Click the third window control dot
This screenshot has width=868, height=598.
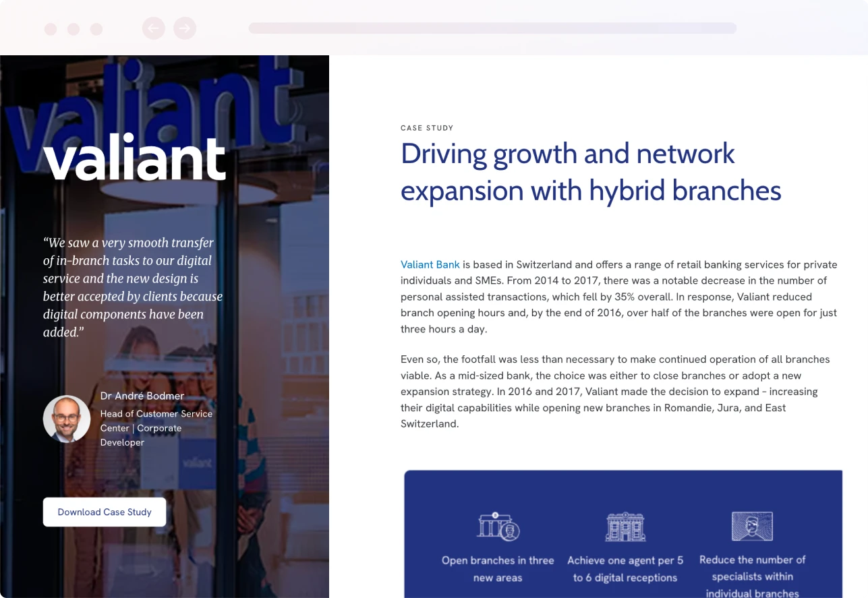point(96,29)
